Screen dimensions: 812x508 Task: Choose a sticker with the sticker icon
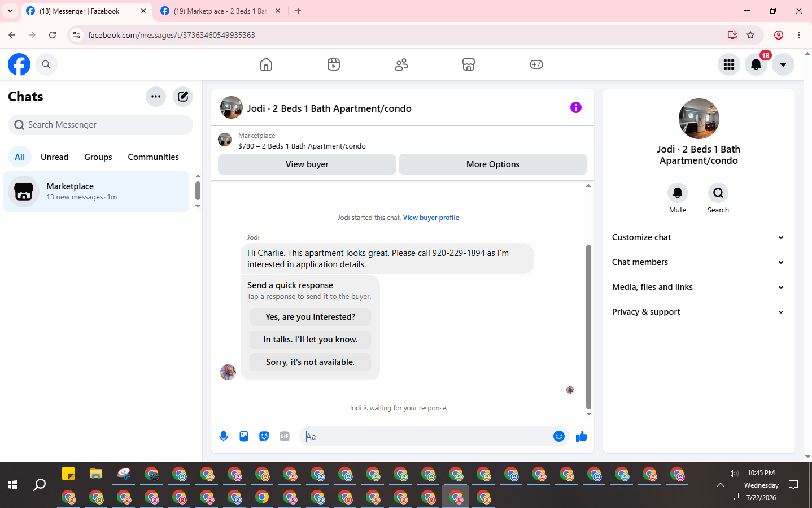point(264,436)
